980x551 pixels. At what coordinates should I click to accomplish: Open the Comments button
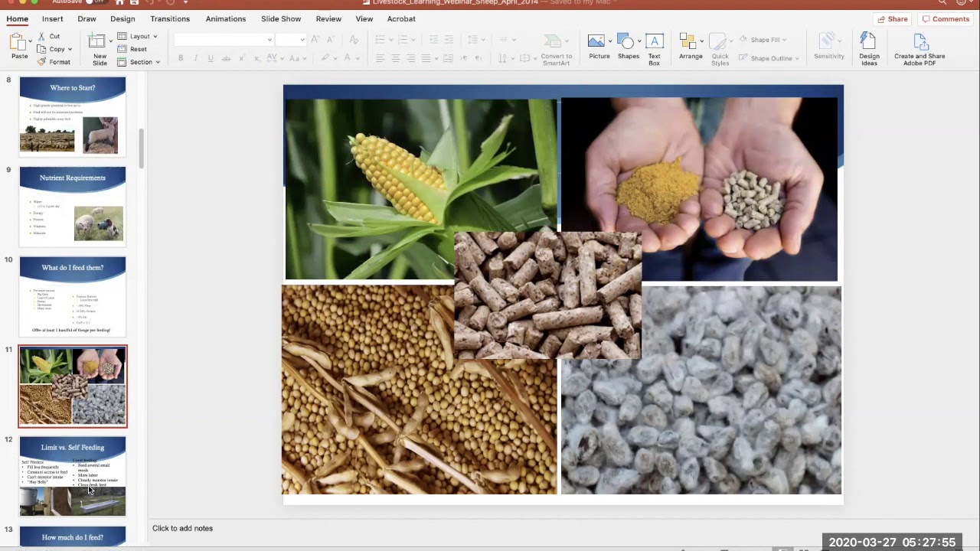click(x=946, y=19)
